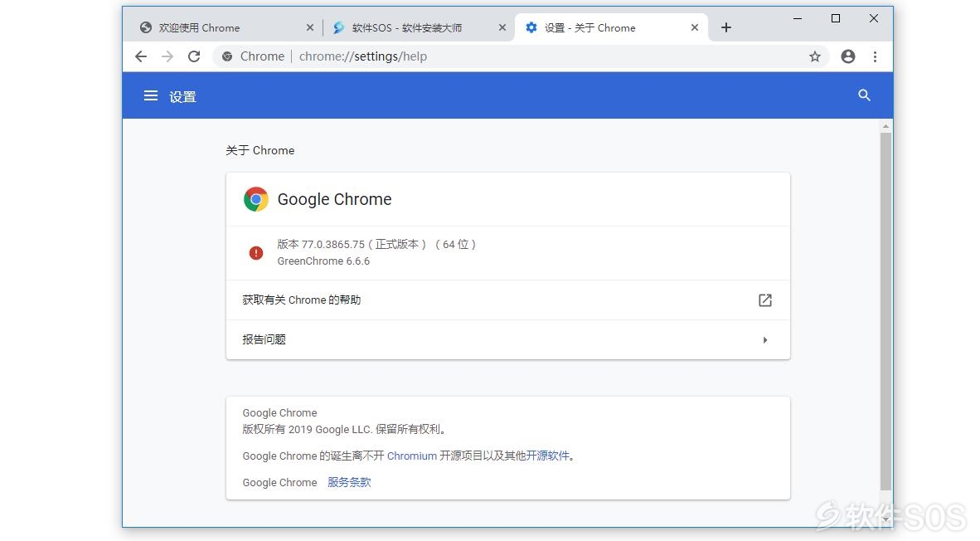Screen dimensions: 980x541
Task: Maximize the Chrome window
Action: click(x=836, y=19)
